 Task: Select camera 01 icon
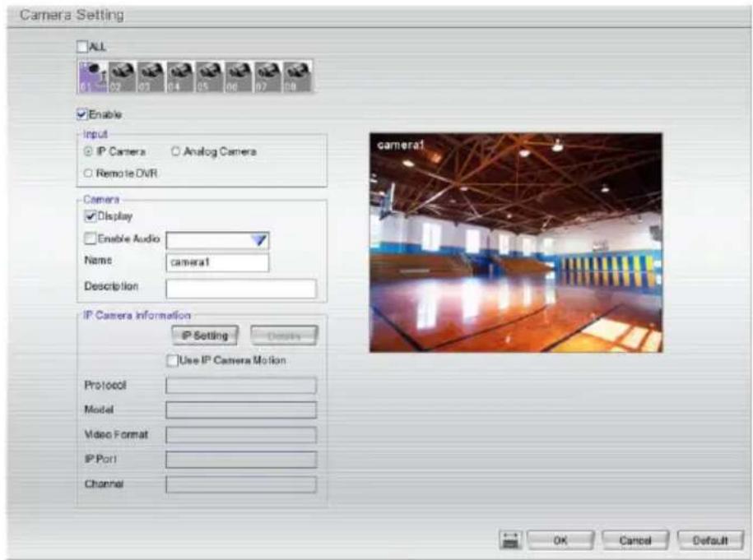click(93, 76)
